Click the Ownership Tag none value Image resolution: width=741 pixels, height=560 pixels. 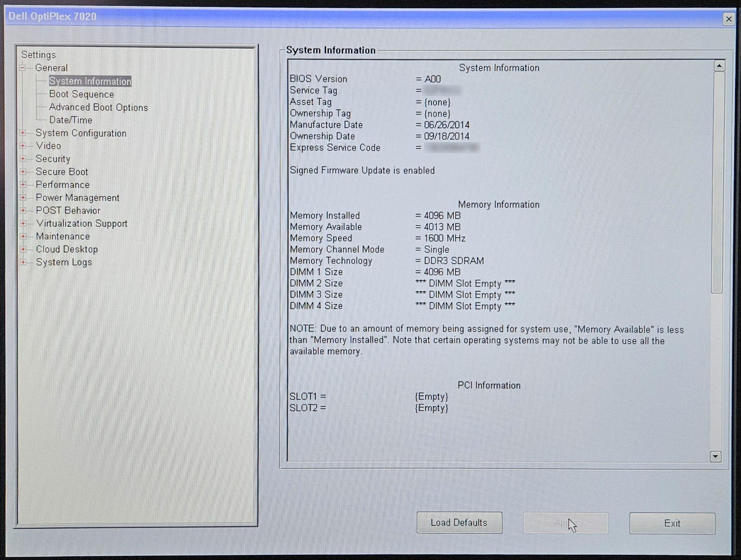coord(437,113)
